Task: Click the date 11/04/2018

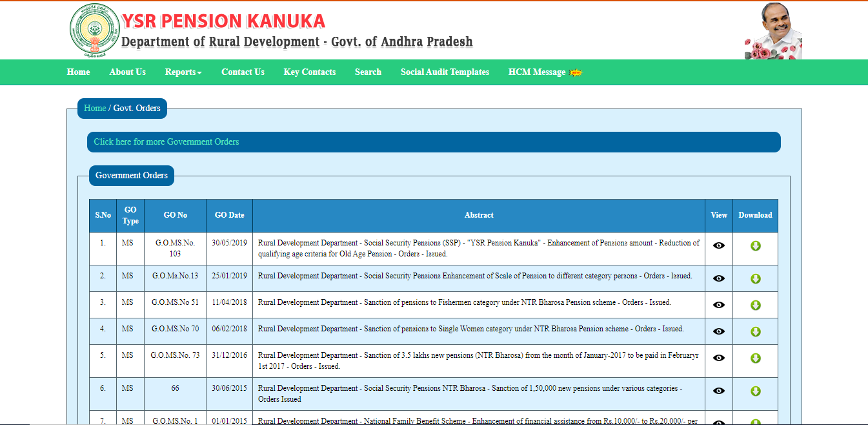Action: pyautogui.click(x=230, y=302)
